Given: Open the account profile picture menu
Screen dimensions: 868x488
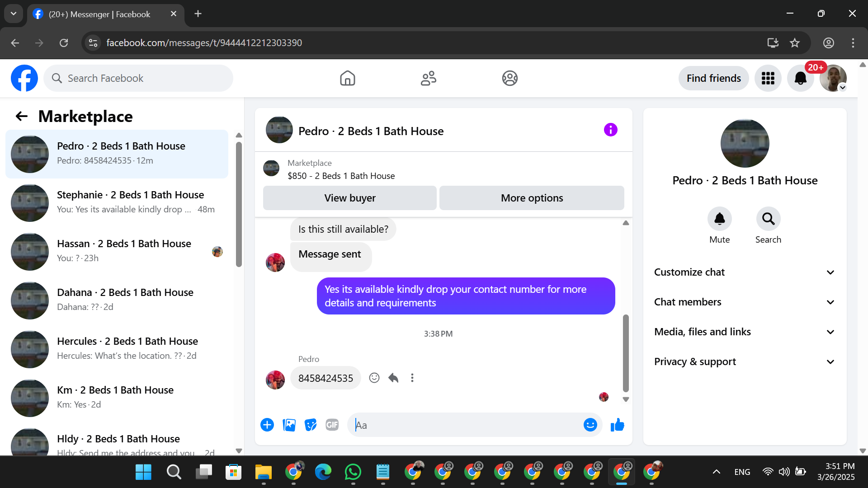Looking at the screenshot, I should (x=833, y=78).
